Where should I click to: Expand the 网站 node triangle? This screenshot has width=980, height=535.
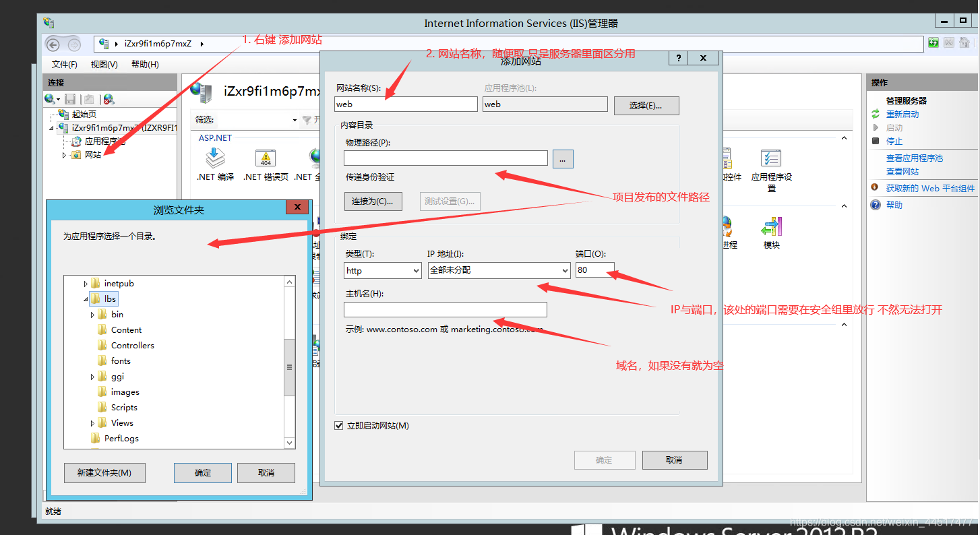click(x=65, y=155)
